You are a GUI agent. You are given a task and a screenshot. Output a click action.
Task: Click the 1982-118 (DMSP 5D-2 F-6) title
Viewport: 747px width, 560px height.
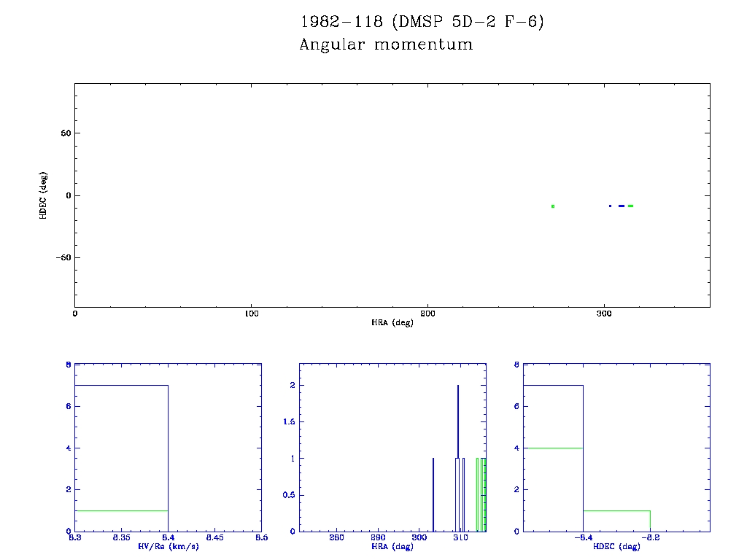click(x=422, y=22)
